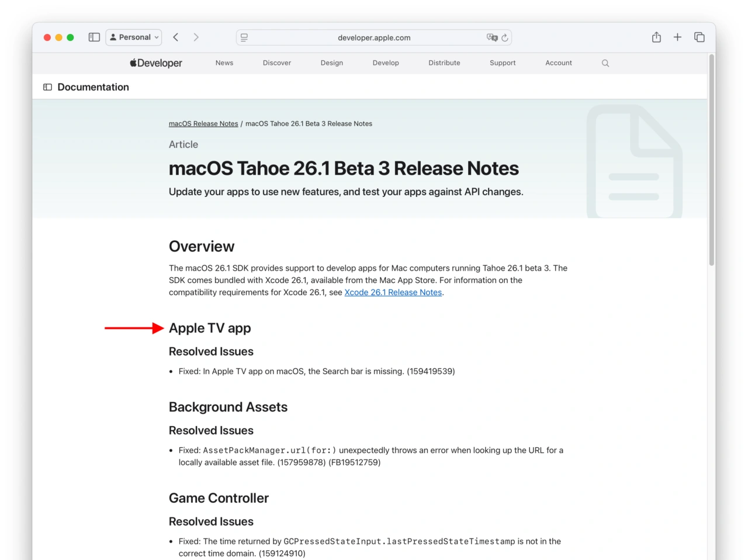Toggle the Documentation sidebar panel
748x560 pixels.
tap(47, 87)
